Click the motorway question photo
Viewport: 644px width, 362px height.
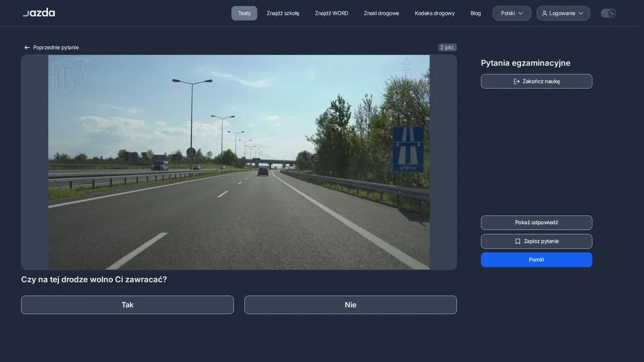click(239, 162)
